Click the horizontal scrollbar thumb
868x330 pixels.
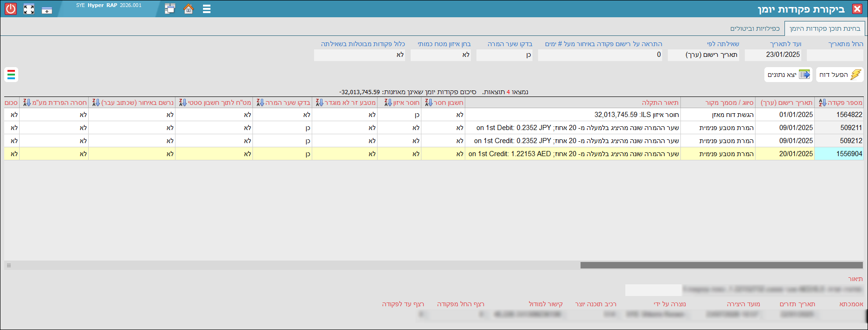(x=721, y=265)
